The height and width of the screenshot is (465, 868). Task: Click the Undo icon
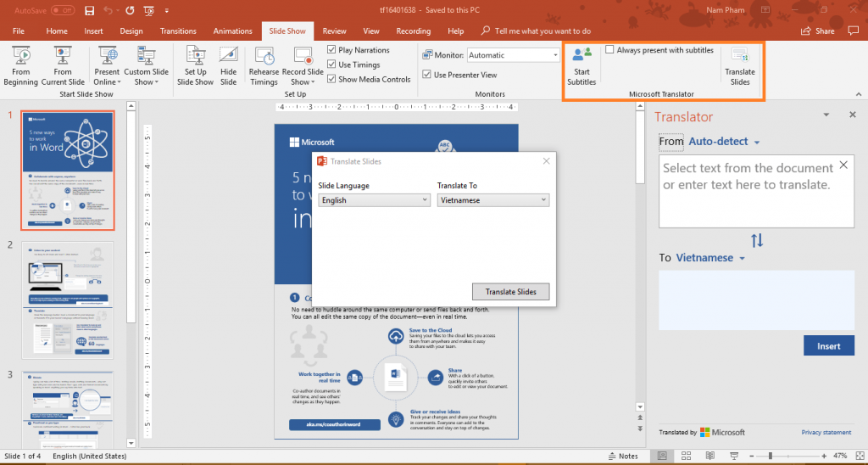pos(109,10)
